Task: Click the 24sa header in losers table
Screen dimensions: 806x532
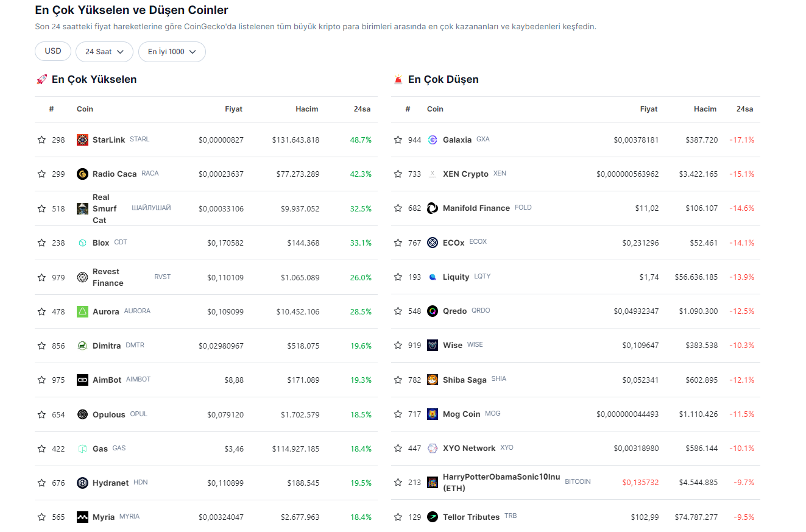Action: point(744,109)
